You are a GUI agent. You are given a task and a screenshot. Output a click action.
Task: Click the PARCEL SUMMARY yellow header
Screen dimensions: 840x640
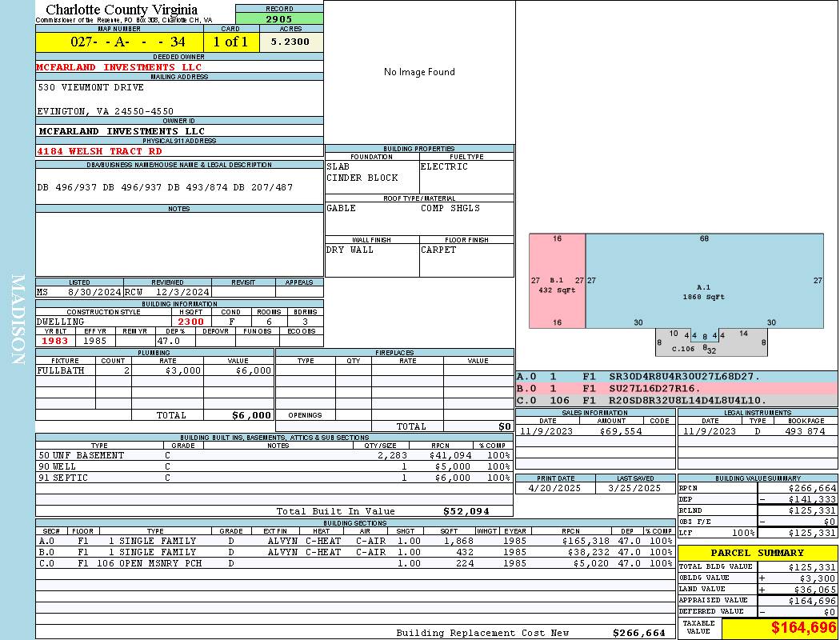[758, 553]
